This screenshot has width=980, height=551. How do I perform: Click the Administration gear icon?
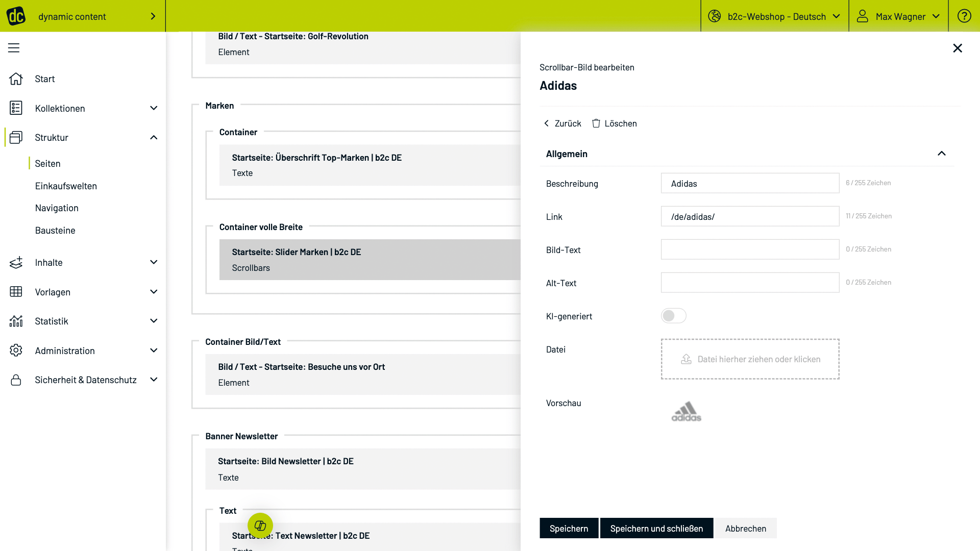click(16, 350)
